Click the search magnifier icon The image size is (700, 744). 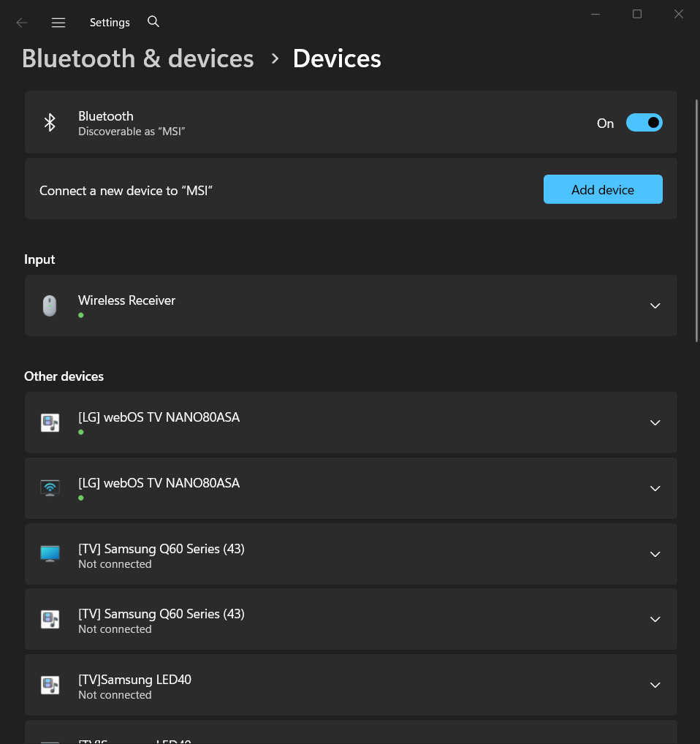pyautogui.click(x=153, y=21)
